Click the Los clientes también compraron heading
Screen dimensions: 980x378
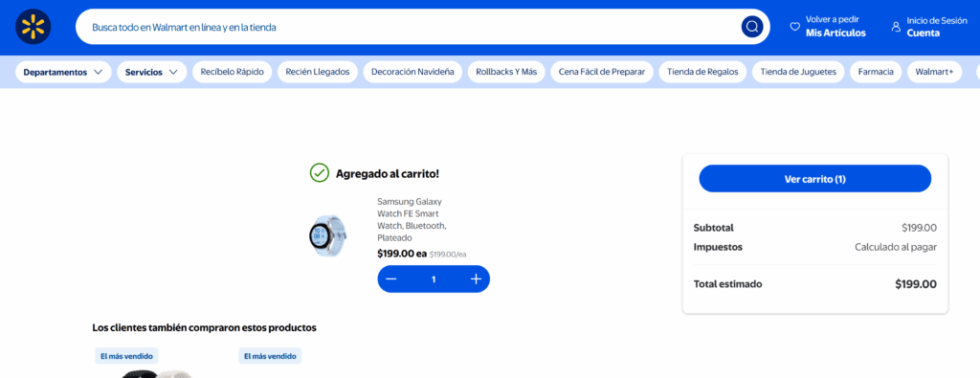205,327
